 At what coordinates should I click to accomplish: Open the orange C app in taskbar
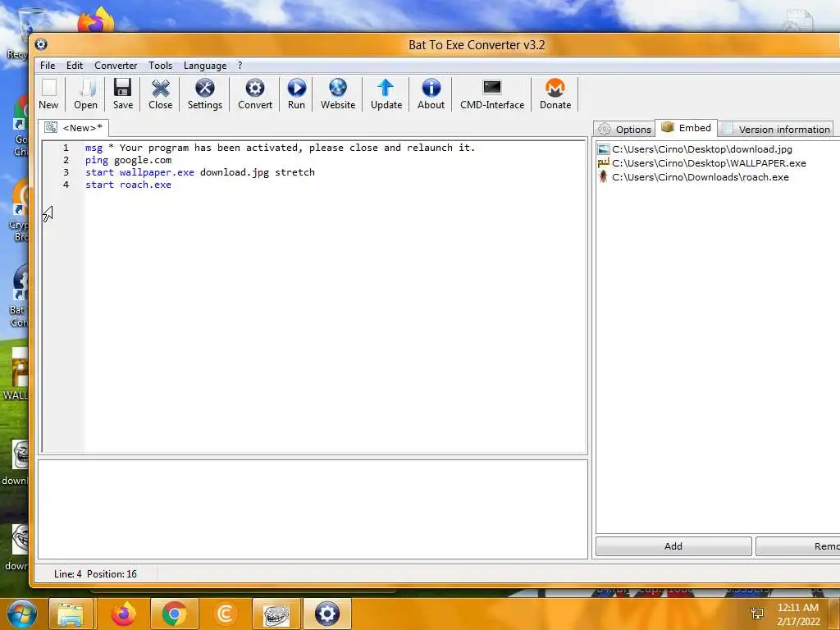(x=225, y=614)
